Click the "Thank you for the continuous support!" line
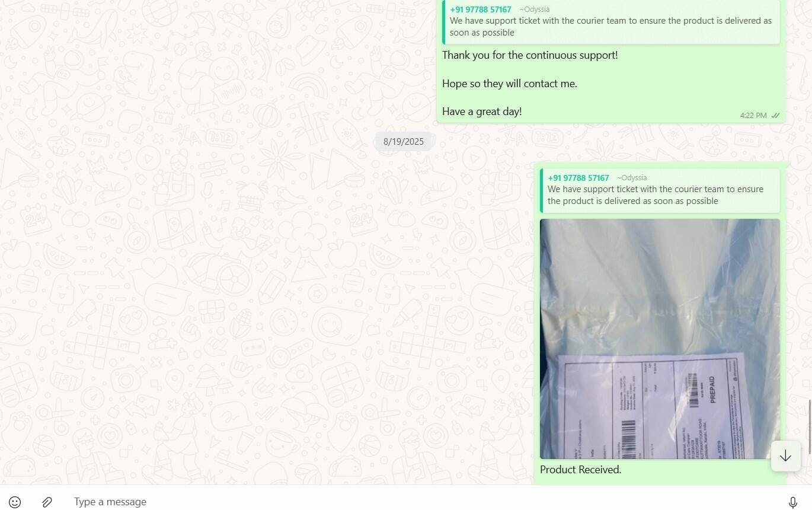Viewport: 812px width, 510px height. [x=530, y=55]
